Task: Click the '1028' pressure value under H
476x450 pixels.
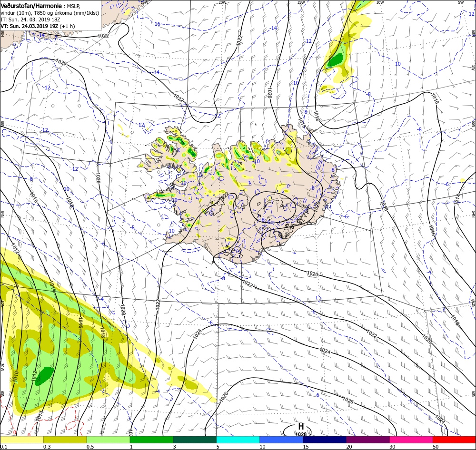Action: click(300, 434)
